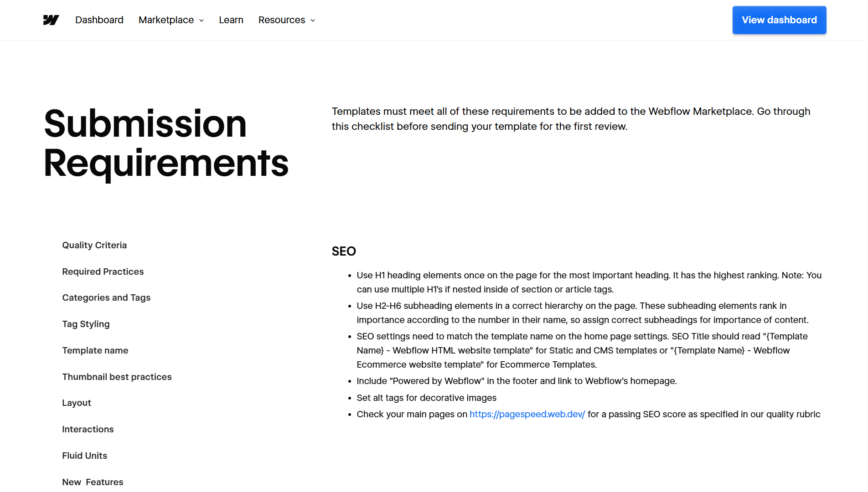Select Tag Styling in sidebar
868x492 pixels.
click(86, 324)
